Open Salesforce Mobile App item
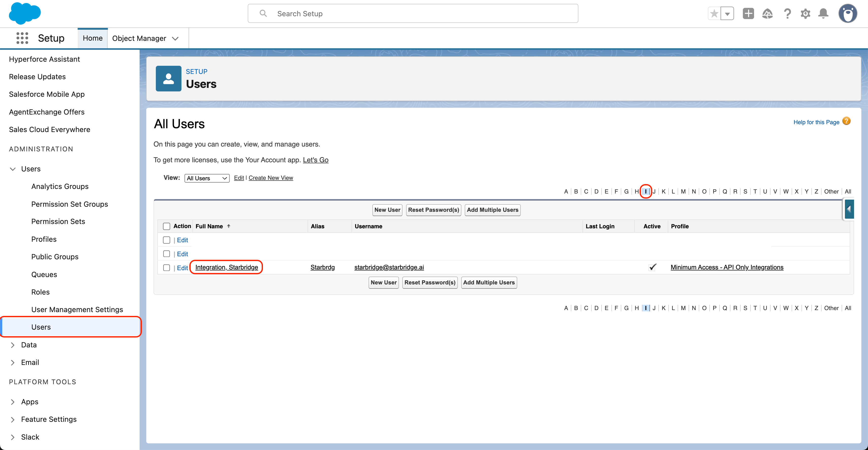The image size is (868, 450). click(x=47, y=94)
